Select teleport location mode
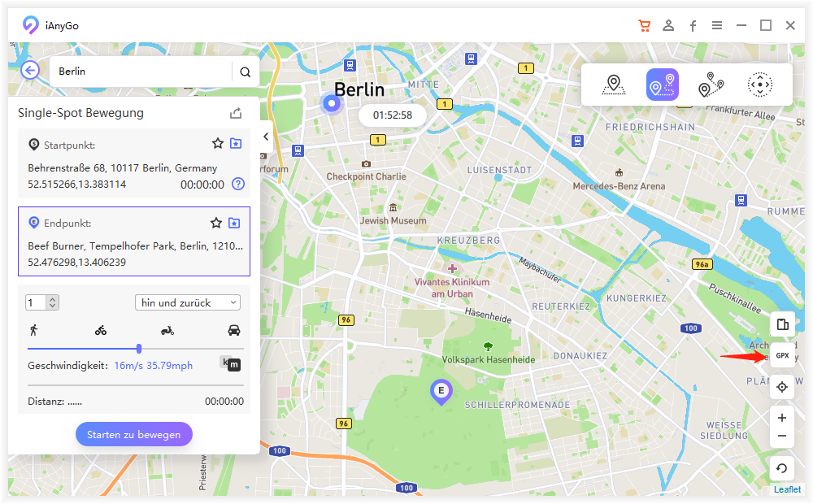This screenshot has height=504, width=813. point(613,85)
